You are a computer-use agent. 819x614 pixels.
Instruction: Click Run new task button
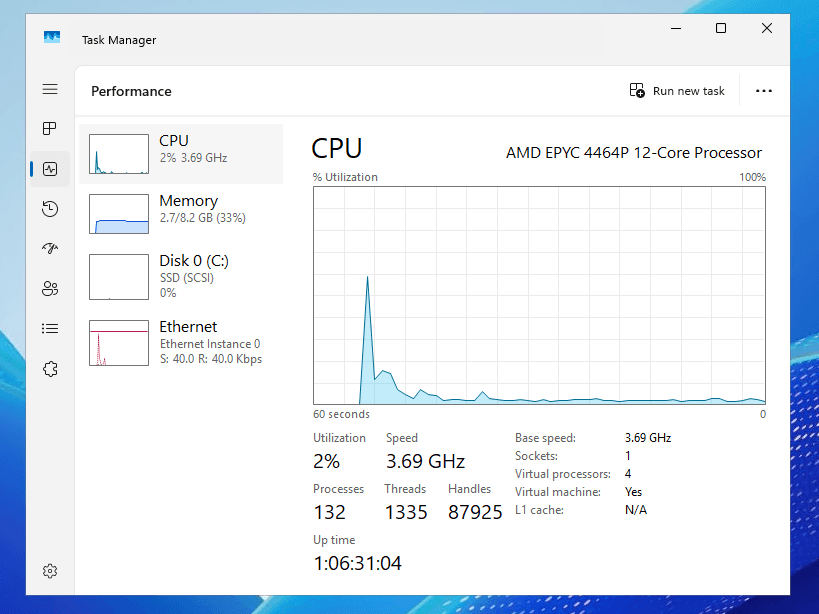pyautogui.click(x=677, y=91)
